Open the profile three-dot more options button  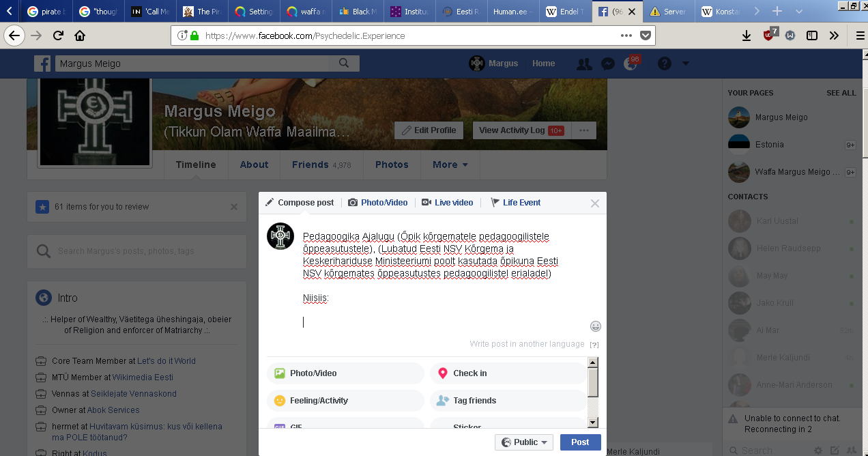[x=583, y=130]
